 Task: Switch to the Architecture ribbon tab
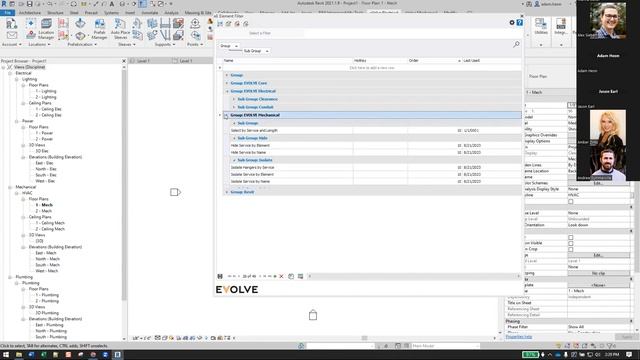tap(30, 13)
